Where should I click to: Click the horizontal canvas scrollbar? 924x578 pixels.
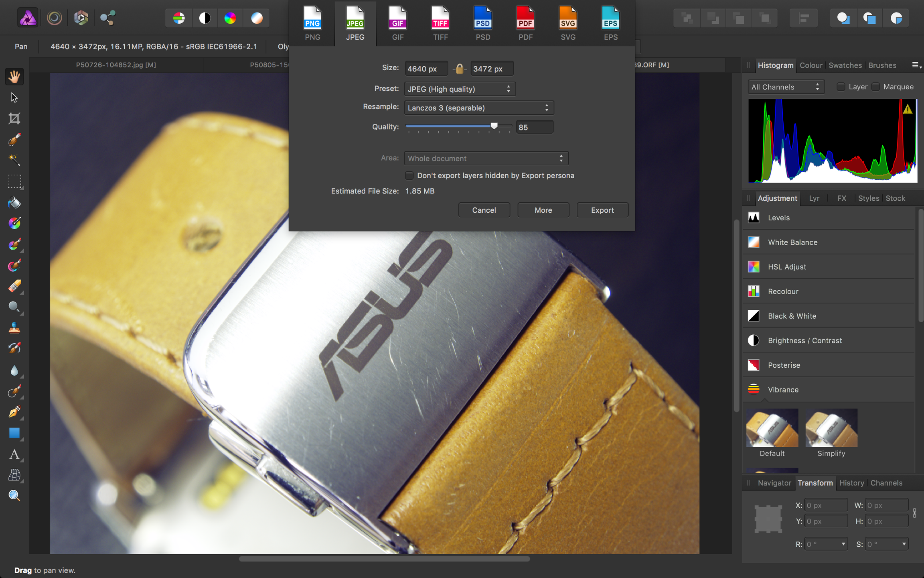(384, 558)
